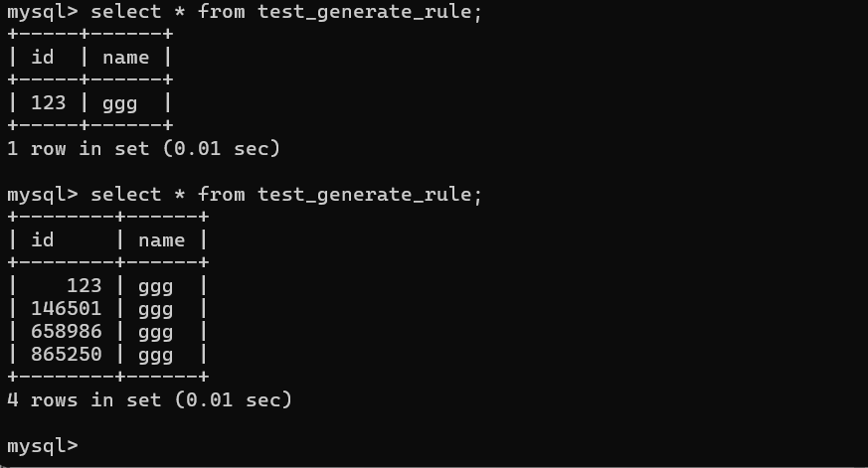This screenshot has width=868, height=468.
Task: Click test_generate_rule in the second query
Action: (x=364, y=195)
